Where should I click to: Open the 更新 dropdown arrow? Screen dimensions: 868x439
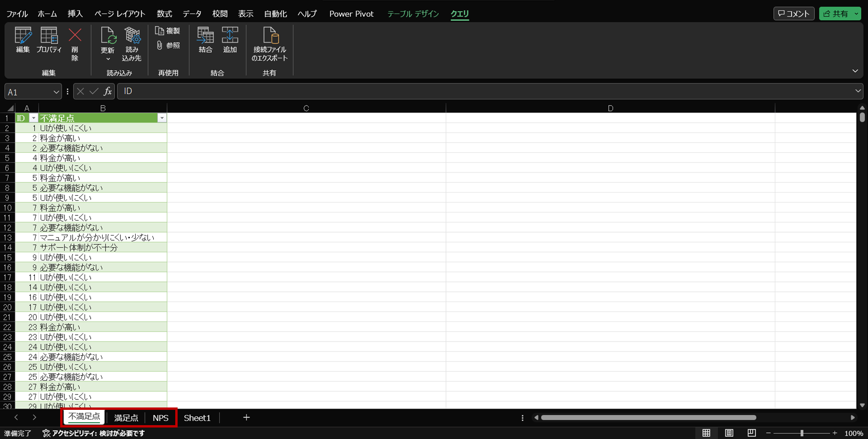point(108,59)
